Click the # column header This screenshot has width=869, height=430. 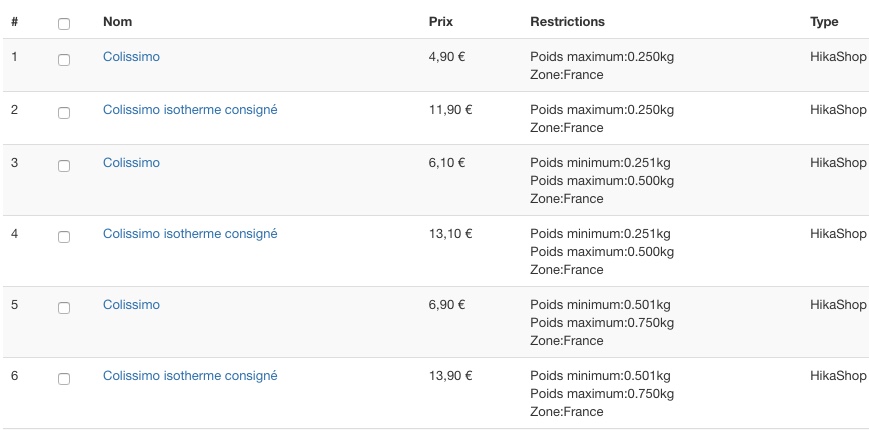15,21
